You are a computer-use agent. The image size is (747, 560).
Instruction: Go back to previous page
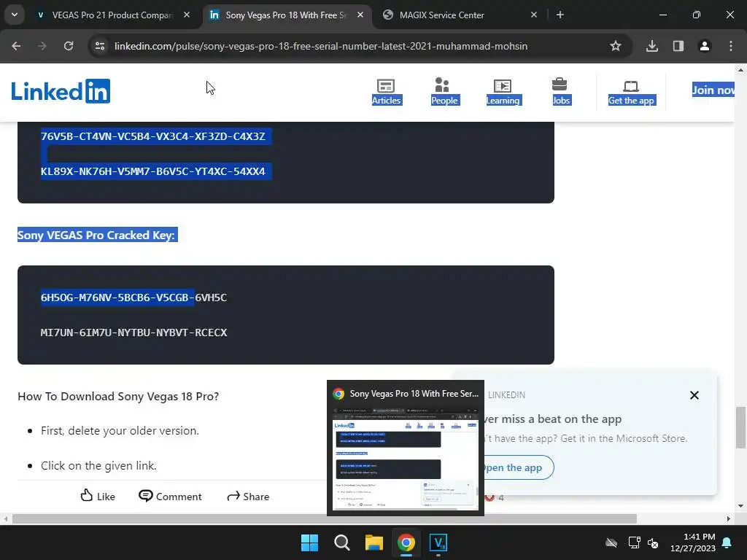[16, 46]
